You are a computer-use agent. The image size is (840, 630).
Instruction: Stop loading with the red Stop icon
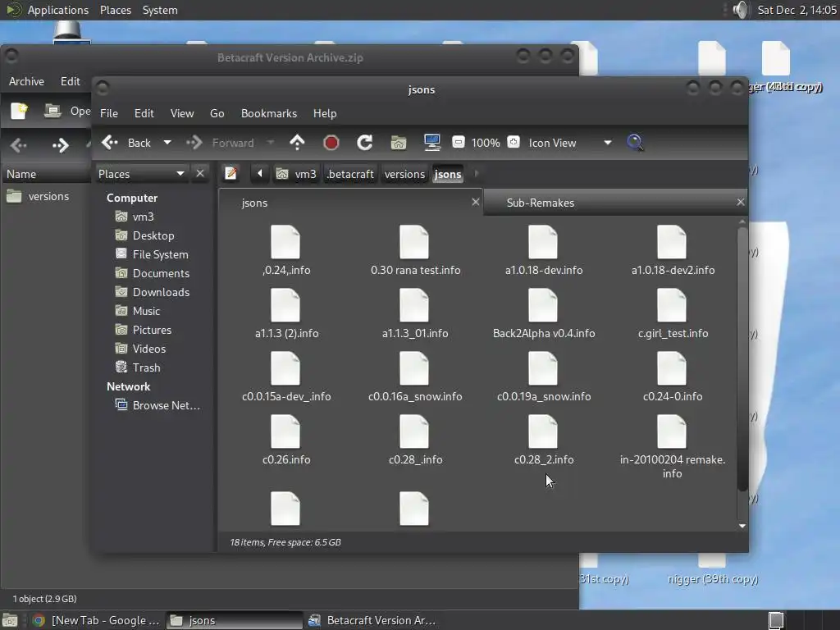point(331,143)
